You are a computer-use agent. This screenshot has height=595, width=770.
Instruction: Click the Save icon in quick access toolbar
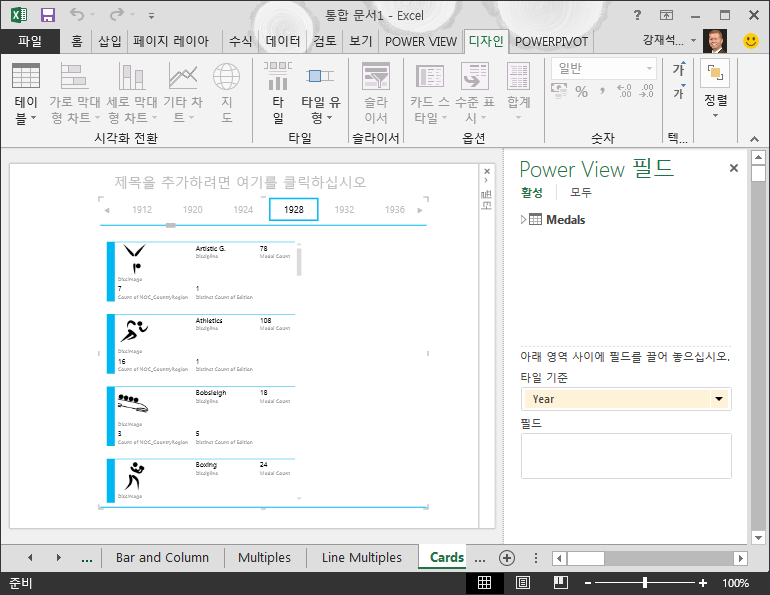(x=48, y=15)
